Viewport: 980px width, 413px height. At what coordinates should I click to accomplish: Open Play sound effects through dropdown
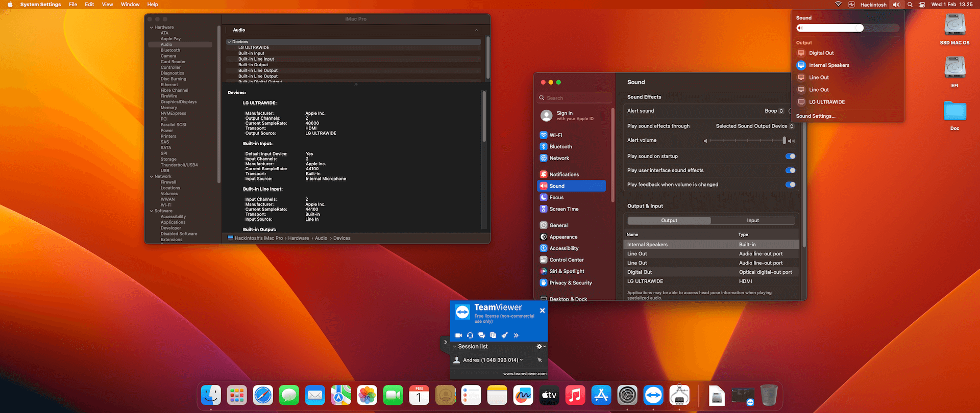[754, 126]
